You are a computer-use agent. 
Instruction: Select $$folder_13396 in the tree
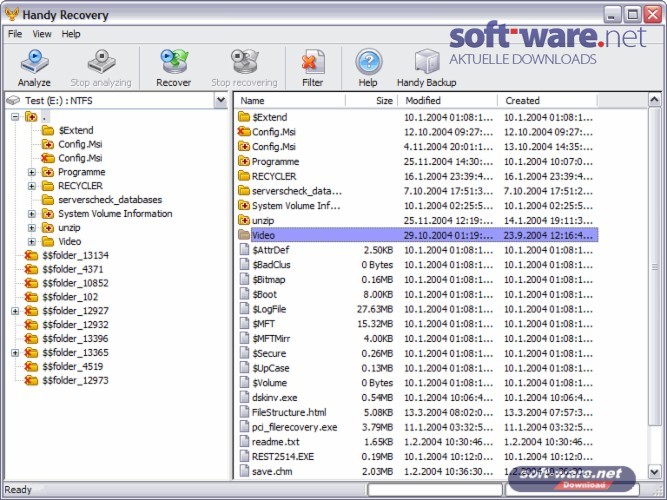click(75, 339)
